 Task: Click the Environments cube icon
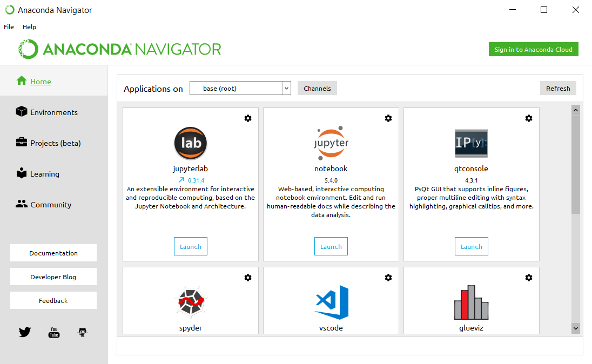22,111
